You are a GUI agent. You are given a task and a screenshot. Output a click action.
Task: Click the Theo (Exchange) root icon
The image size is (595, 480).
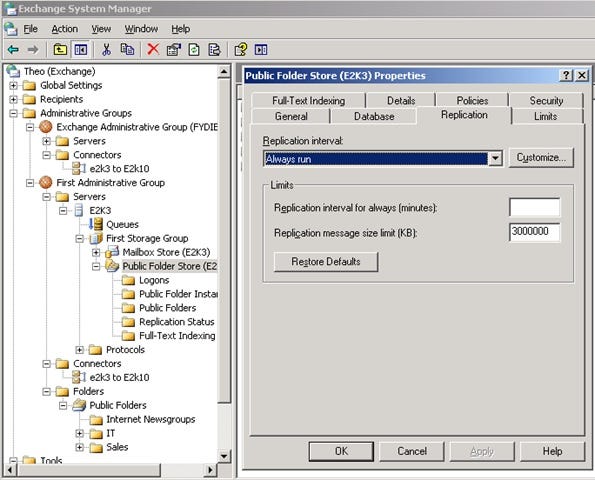pos(13,71)
